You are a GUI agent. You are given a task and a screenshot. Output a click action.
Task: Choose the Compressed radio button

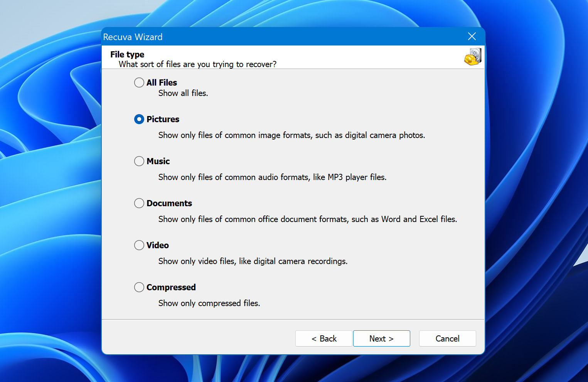point(139,287)
